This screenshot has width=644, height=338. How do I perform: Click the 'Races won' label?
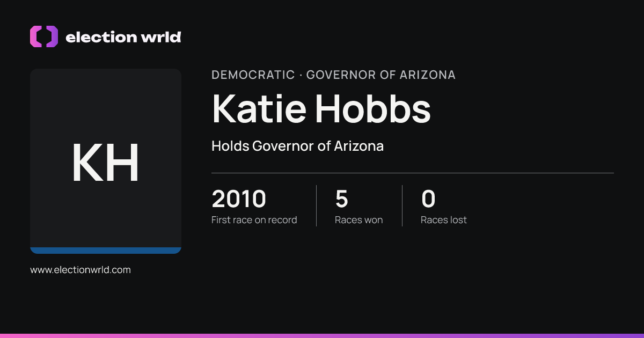[359, 220]
